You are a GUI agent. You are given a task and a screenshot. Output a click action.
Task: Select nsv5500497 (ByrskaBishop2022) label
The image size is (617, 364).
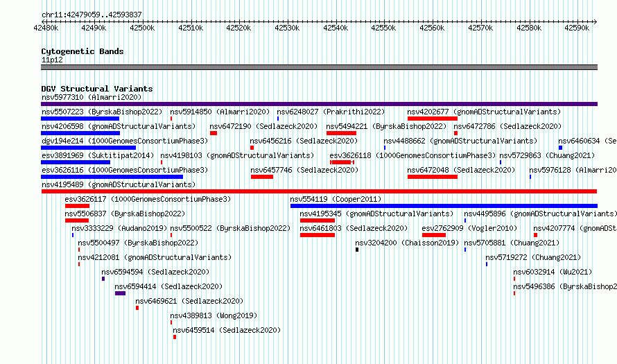pos(138,243)
